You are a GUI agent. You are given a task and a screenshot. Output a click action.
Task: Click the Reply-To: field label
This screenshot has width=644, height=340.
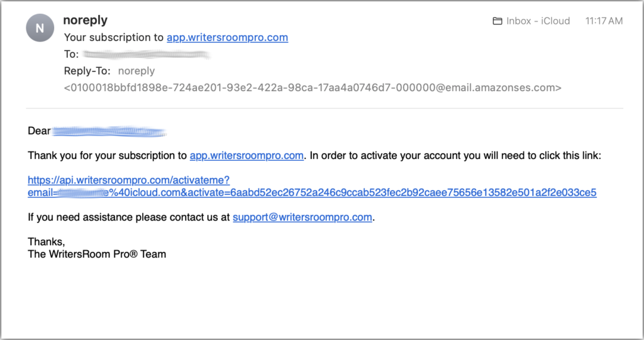[x=87, y=71]
